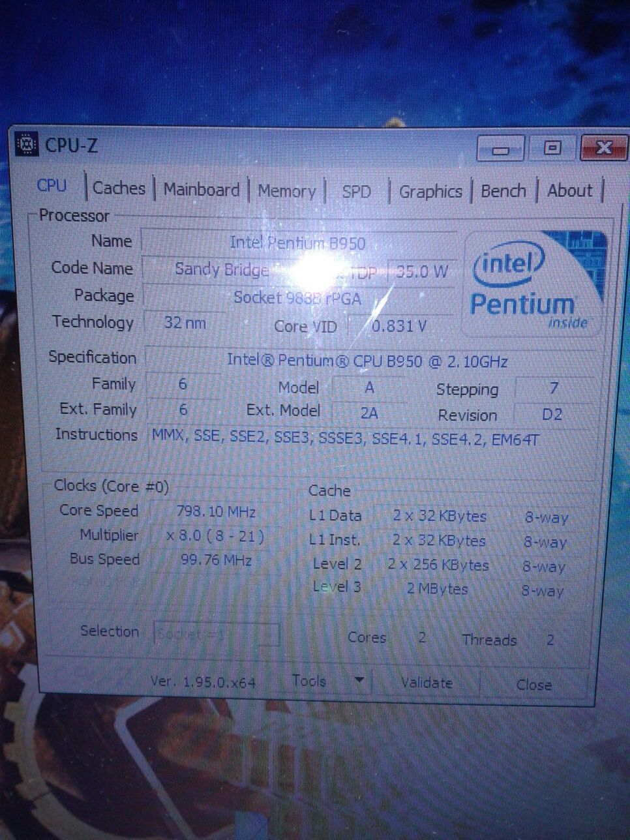Open the Caches tab
Screen dimensions: 630x840
click(x=119, y=188)
